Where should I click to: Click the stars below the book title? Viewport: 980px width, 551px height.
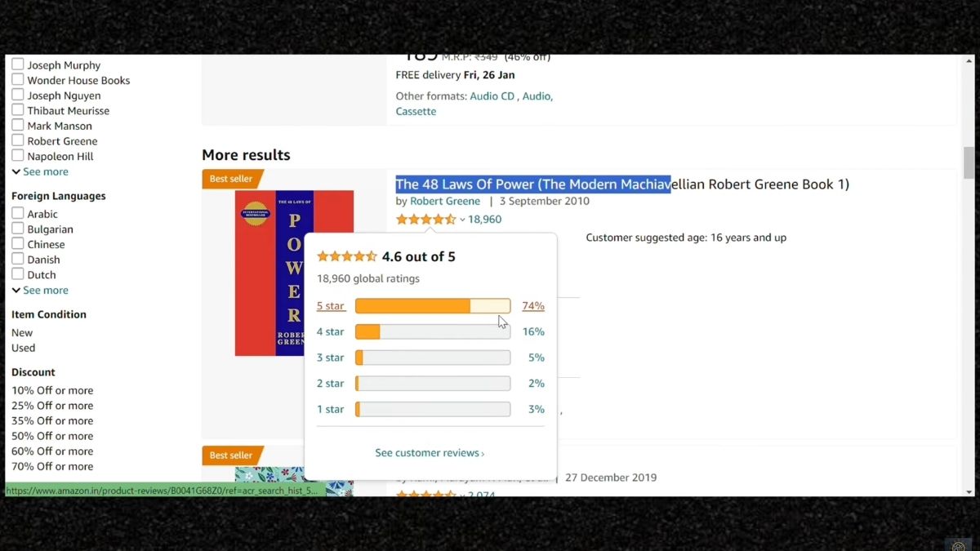coord(425,219)
